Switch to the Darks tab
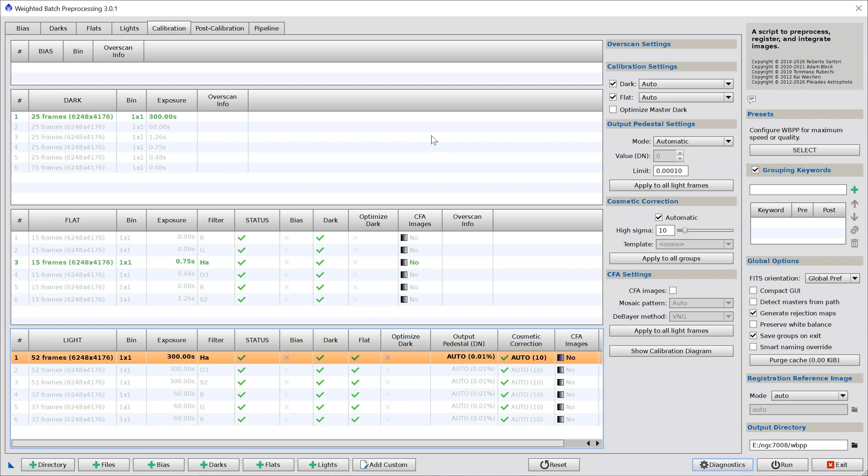 [x=58, y=28]
